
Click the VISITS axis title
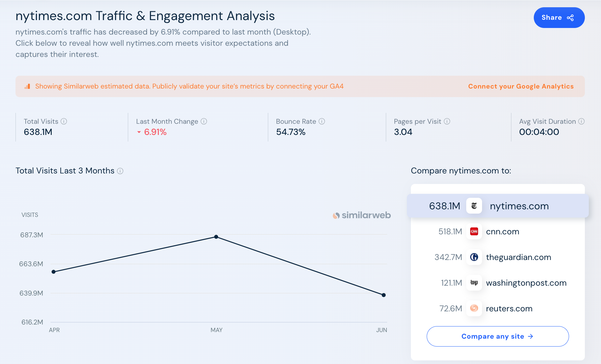30,215
